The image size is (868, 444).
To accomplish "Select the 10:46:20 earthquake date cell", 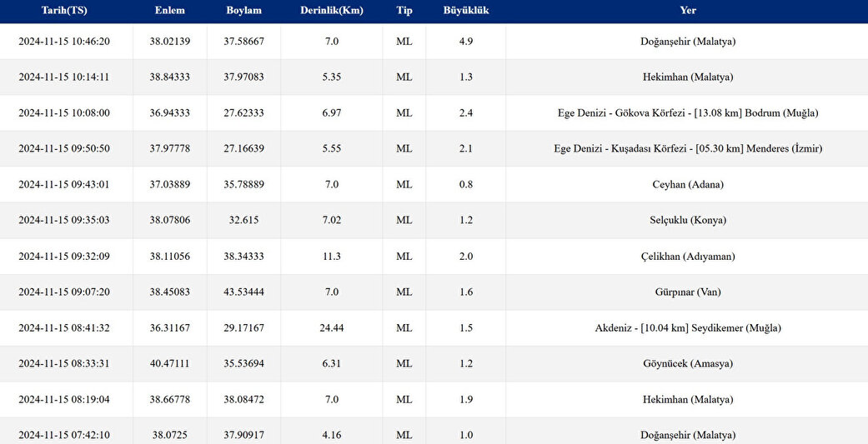I will point(64,42).
